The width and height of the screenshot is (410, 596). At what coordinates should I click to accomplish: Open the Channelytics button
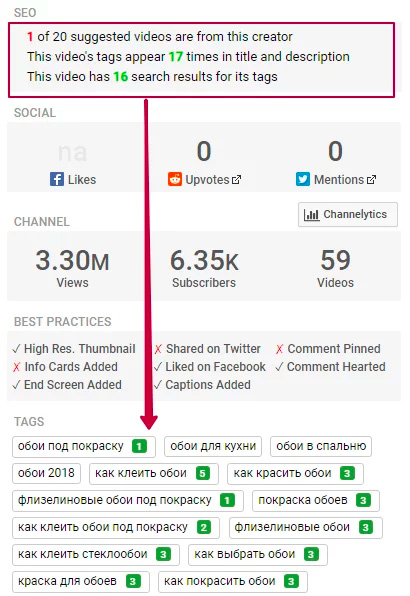[x=348, y=214]
